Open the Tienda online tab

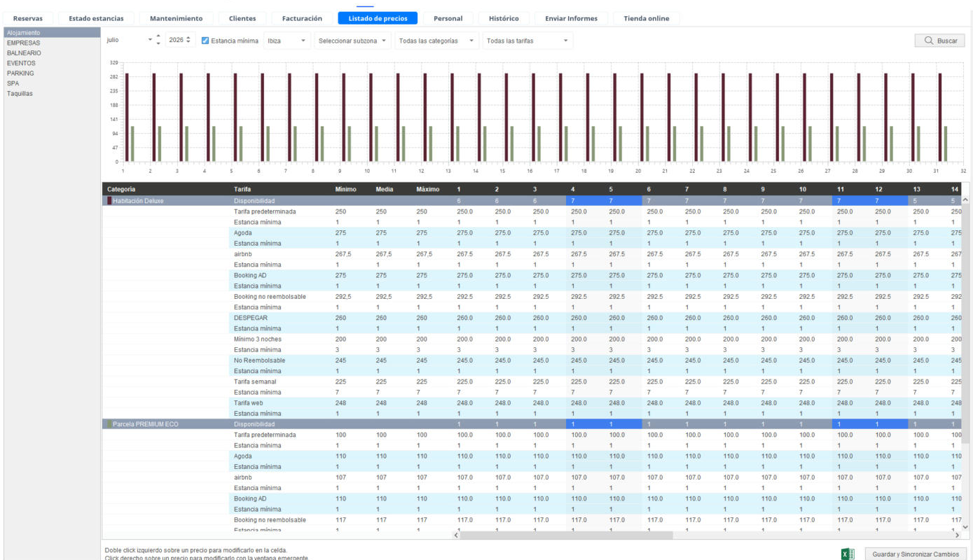pos(646,18)
